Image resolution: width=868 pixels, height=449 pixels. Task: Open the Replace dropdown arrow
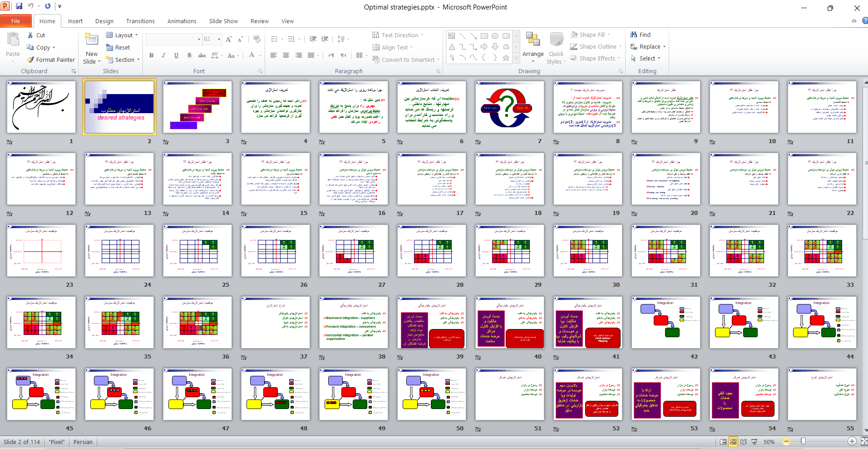pos(664,47)
